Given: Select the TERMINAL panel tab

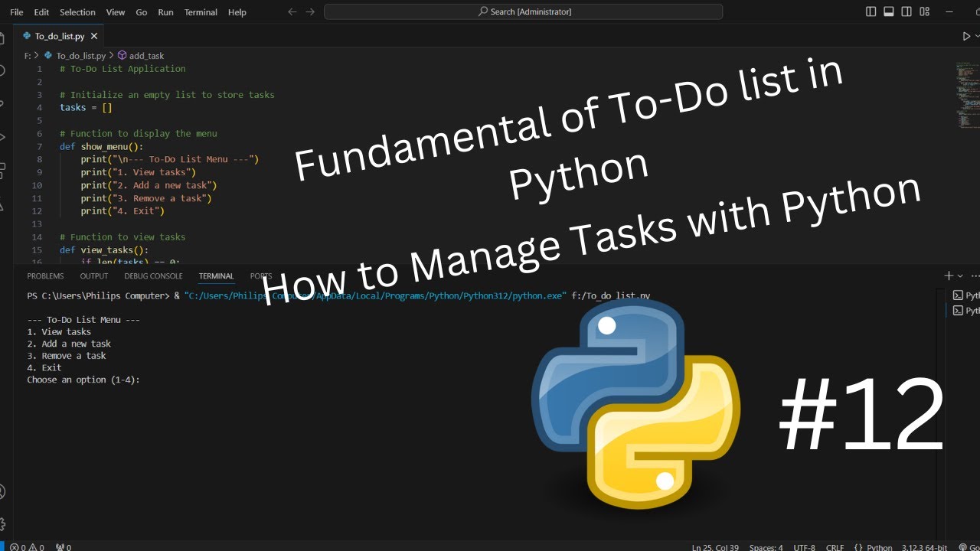Looking at the screenshot, I should tap(216, 276).
